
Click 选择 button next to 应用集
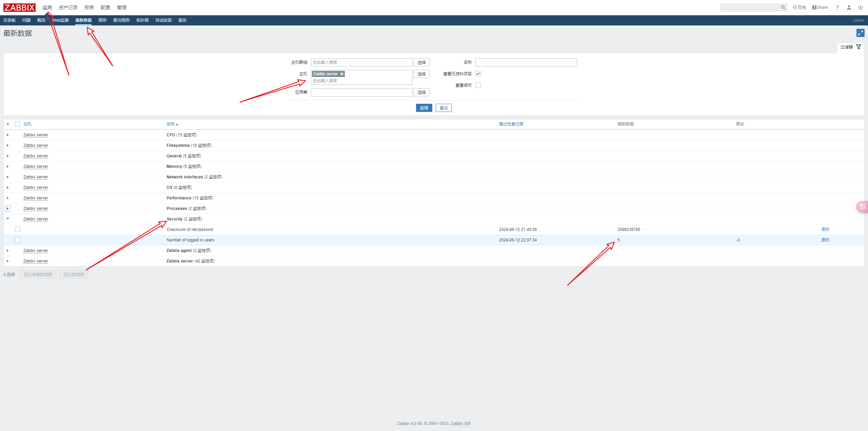(x=421, y=92)
